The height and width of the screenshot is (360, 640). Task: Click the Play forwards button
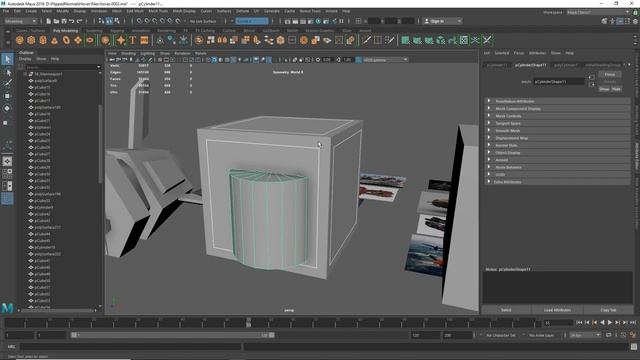610,322
